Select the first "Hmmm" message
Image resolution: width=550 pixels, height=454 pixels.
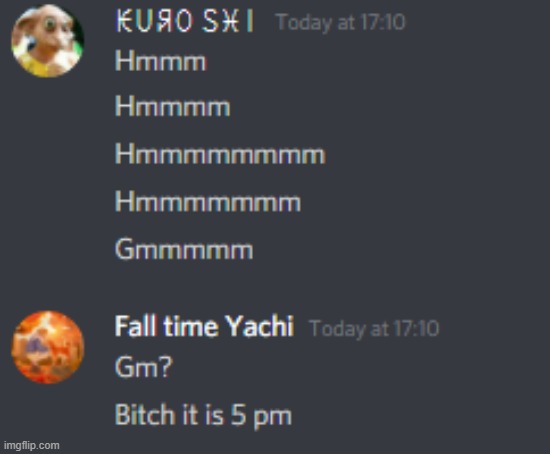coord(161,61)
